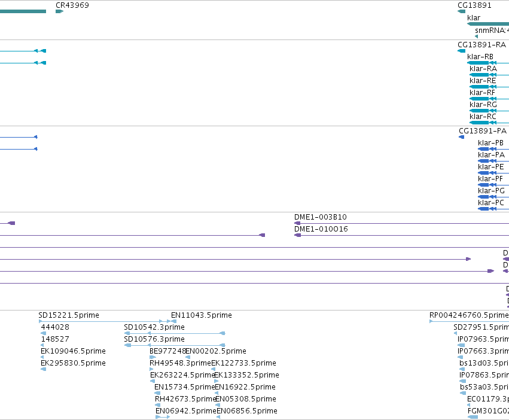Click the EK295830.5prime EST label

point(73,363)
